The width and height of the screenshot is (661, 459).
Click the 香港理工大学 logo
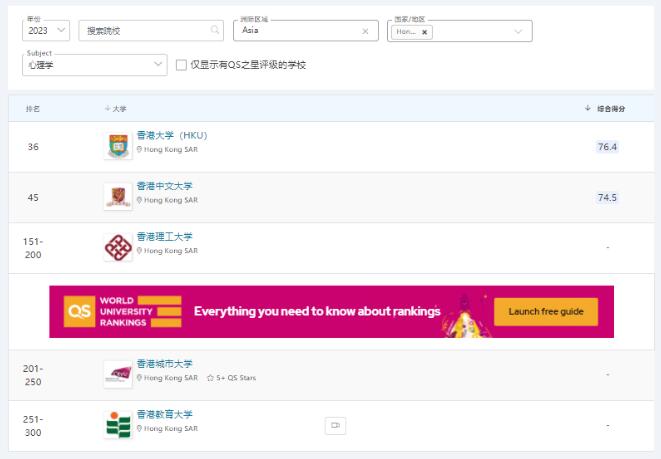(118, 247)
